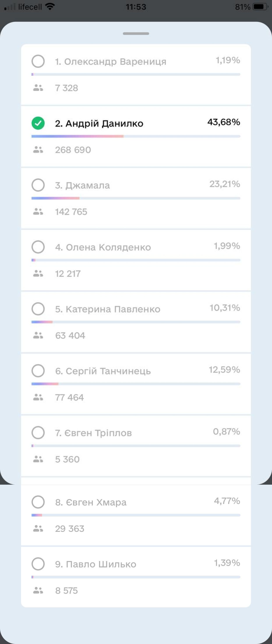Click voters icon next to 29 363
The image size is (272, 644).
pos(38,529)
